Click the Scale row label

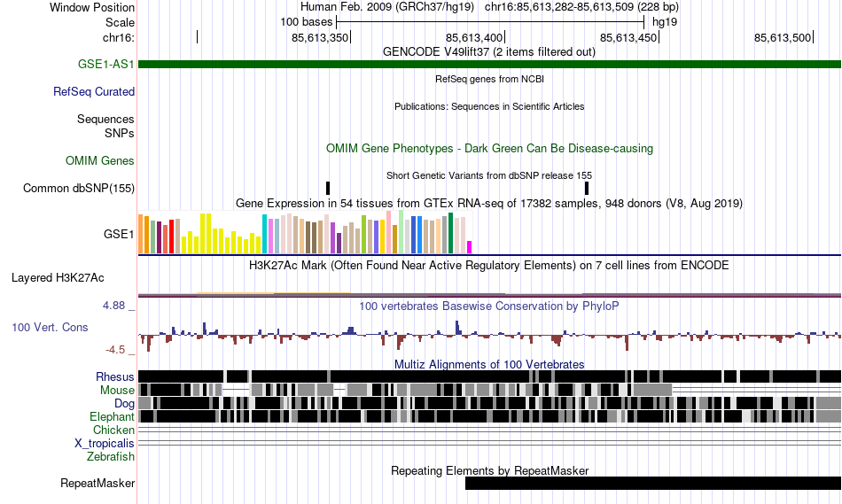[x=120, y=22]
